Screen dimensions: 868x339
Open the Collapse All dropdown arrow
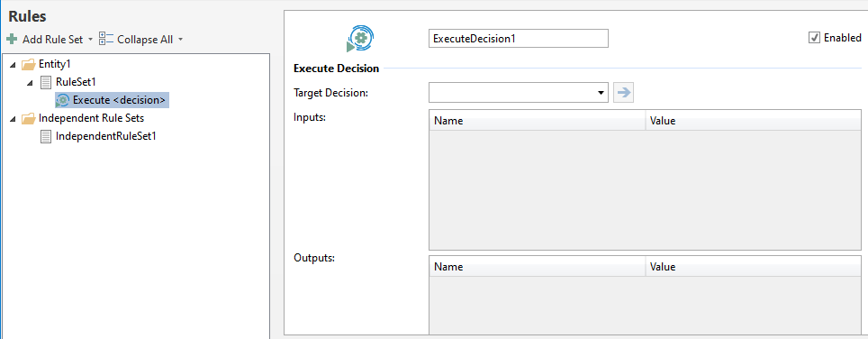[180, 40]
